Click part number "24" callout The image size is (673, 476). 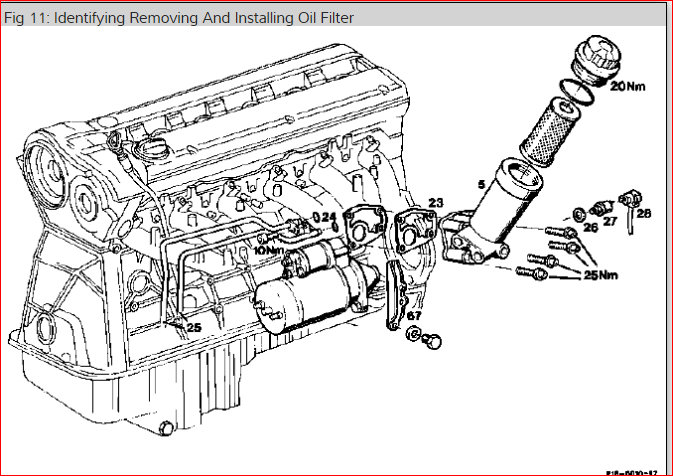point(328,217)
